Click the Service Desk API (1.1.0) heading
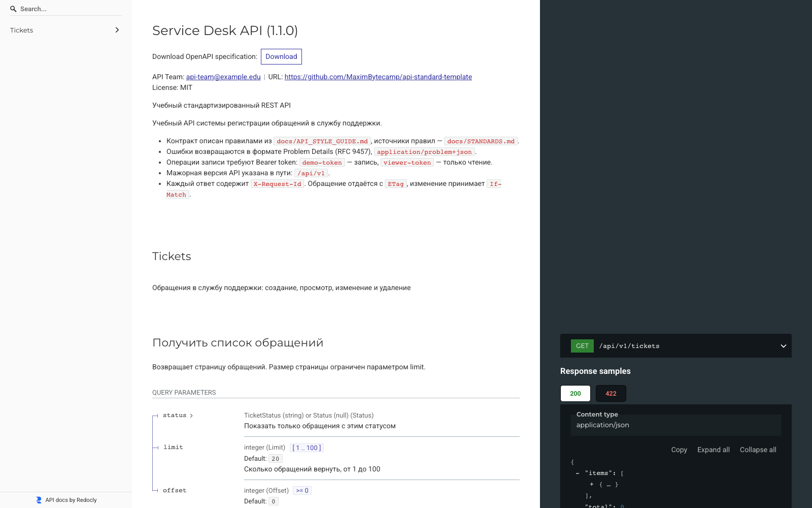 [225, 30]
